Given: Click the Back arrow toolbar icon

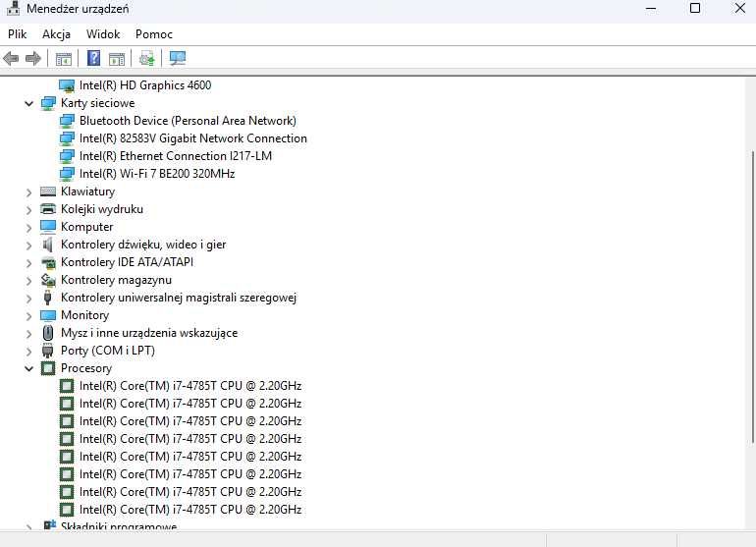Looking at the screenshot, I should pos(11,59).
